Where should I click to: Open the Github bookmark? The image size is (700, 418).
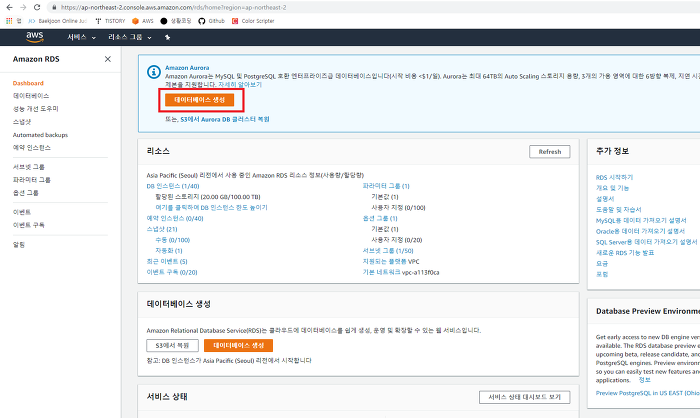pos(212,21)
